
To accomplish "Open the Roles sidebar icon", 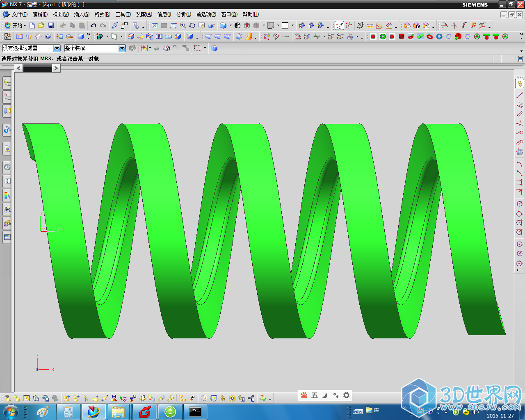I will tap(7, 224).
